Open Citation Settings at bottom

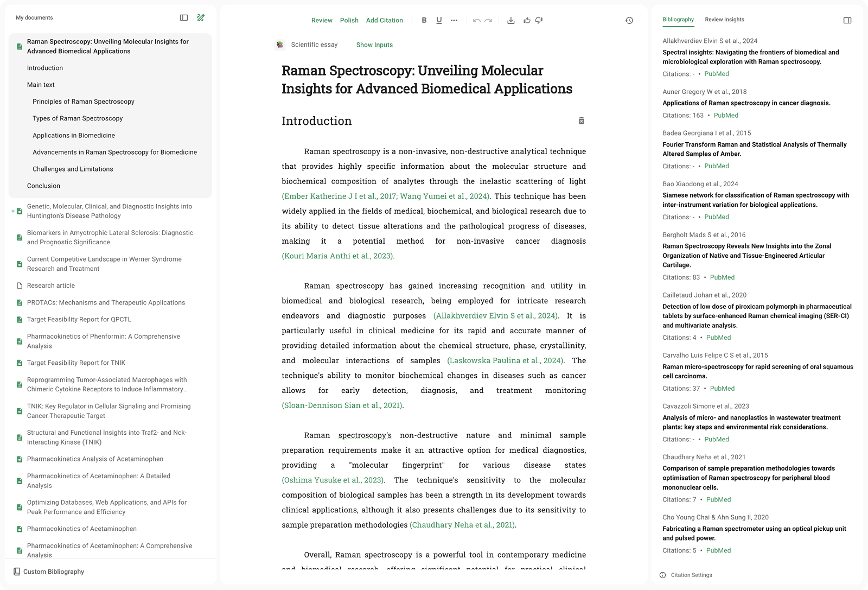[x=691, y=575]
